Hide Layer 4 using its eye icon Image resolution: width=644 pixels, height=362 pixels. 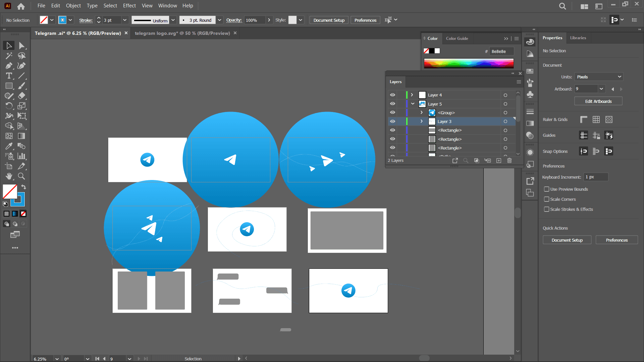tap(392, 95)
